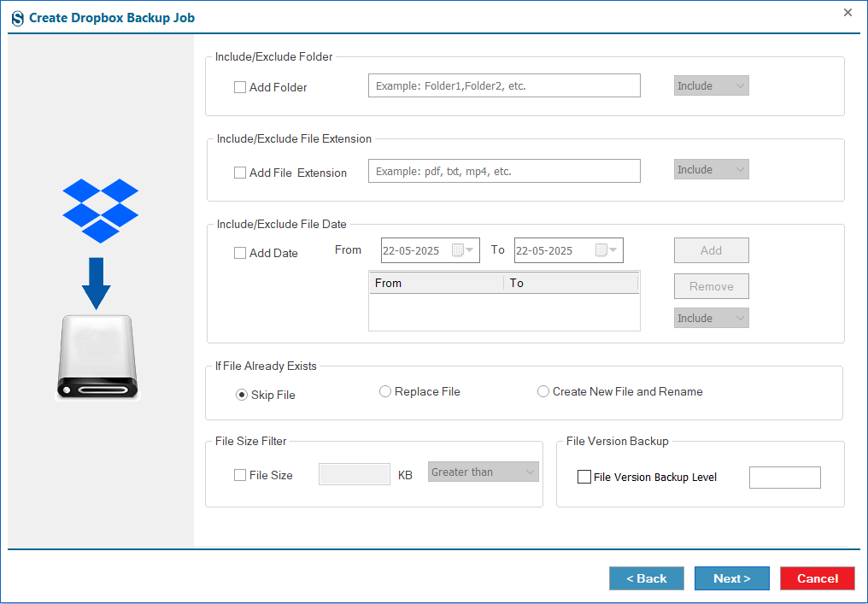Check the Add Date option
The width and height of the screenshot is (868, 604).
[240, 253]
